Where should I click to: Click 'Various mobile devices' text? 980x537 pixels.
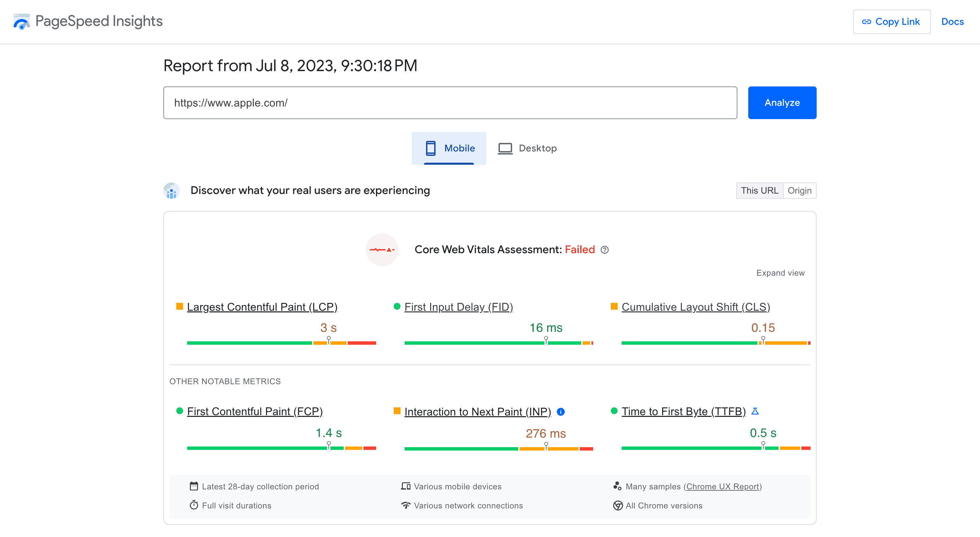pos(458,486)
